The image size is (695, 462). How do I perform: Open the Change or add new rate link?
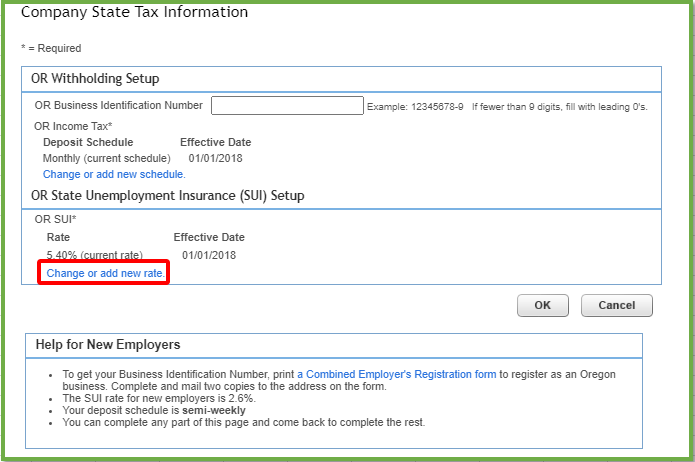105,273
